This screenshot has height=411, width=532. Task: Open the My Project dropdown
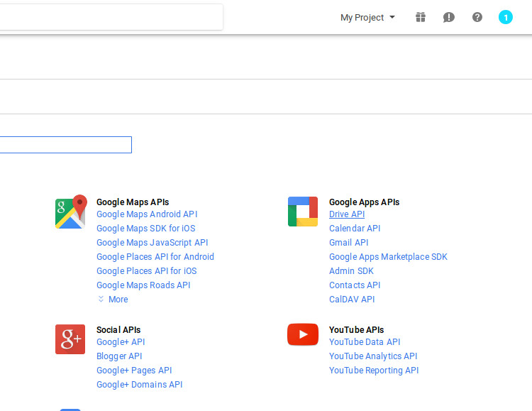[x=367, y=17]
